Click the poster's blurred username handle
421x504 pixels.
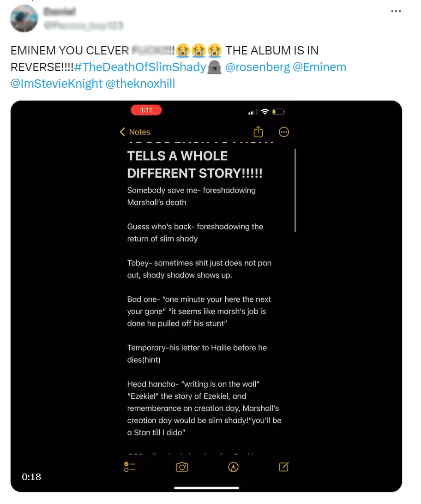pos(83,25)
